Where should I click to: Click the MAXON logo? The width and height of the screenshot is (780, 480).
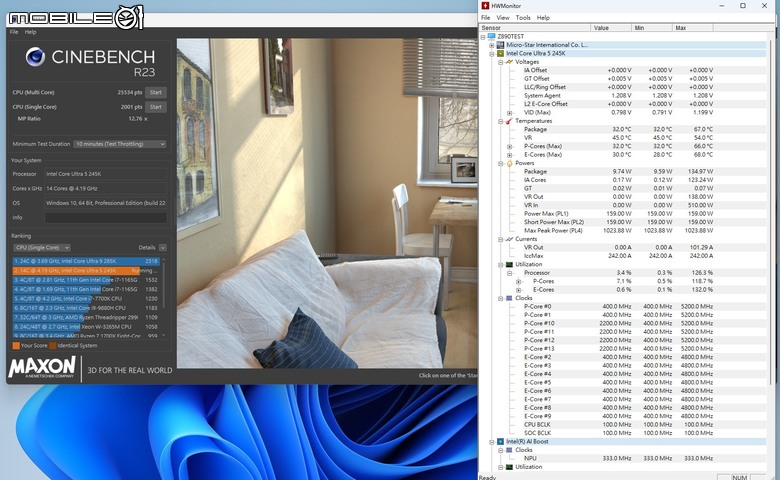(42, 367)
